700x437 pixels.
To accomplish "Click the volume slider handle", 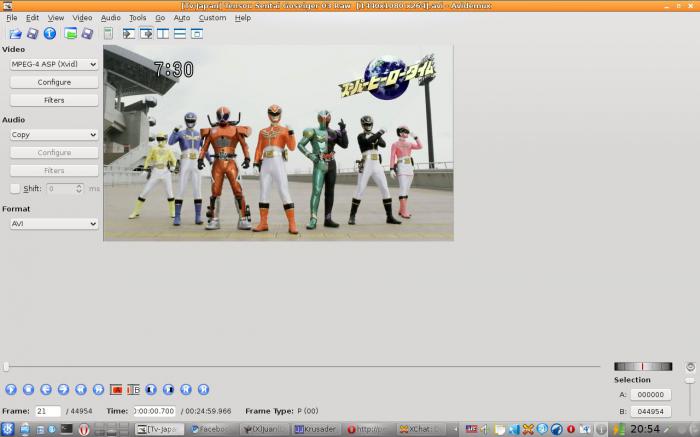I will click(690, 381).
